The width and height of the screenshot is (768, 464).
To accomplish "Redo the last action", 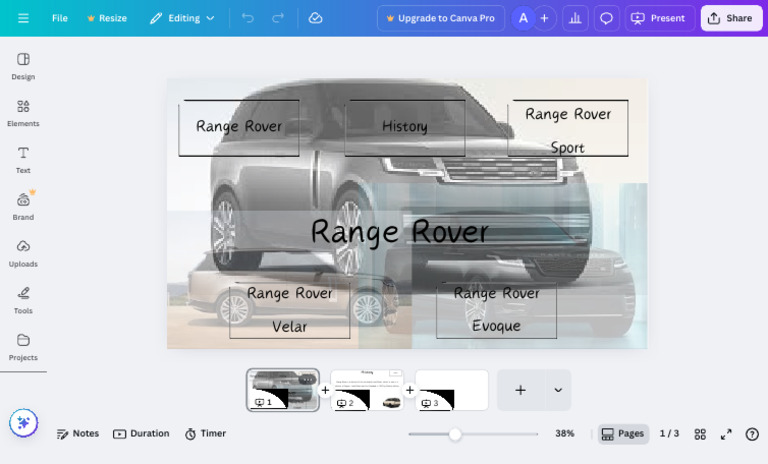I will pos(278,18).
